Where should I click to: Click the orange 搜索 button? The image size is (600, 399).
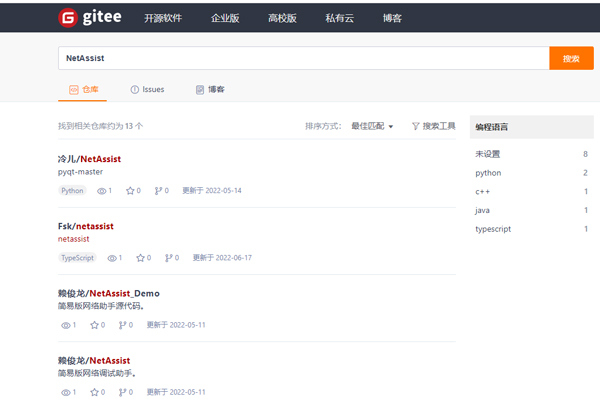(x=571, y=58)
